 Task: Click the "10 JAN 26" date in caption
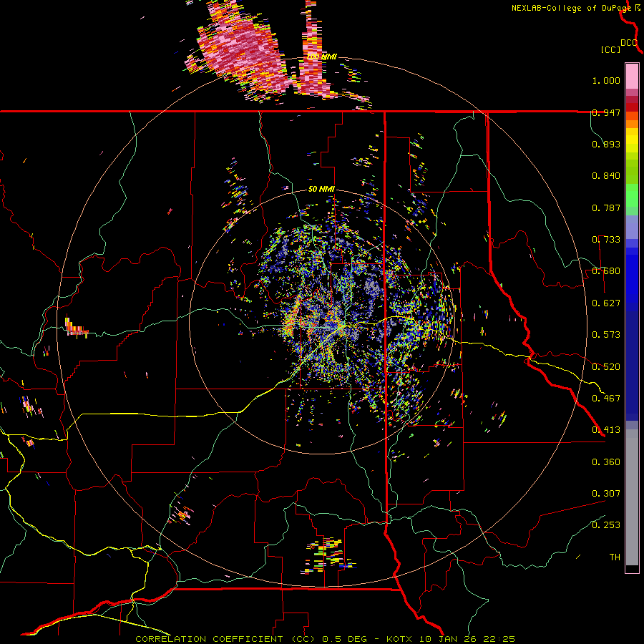click(x=448, y=639)
